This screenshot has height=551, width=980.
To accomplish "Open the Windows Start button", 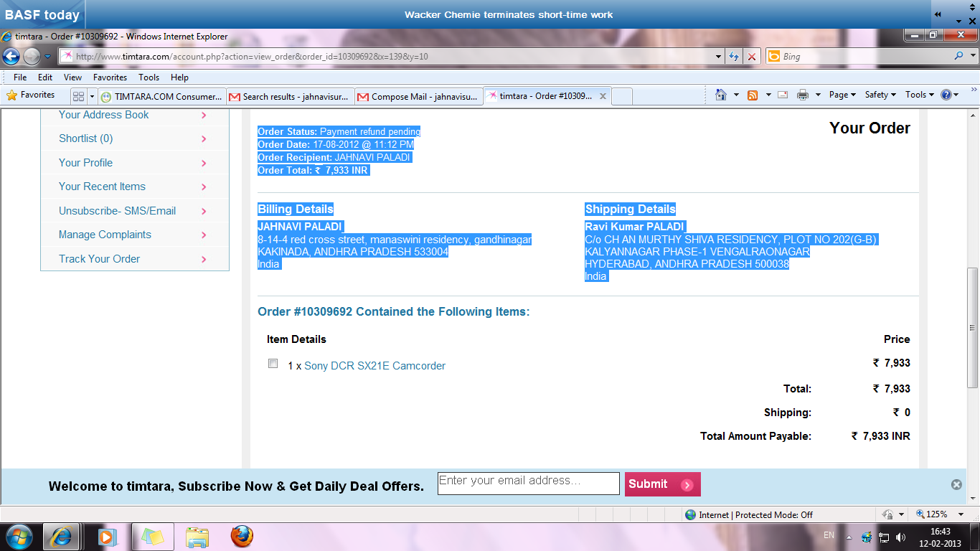I will pyautogui.click(x=19, y=537).
